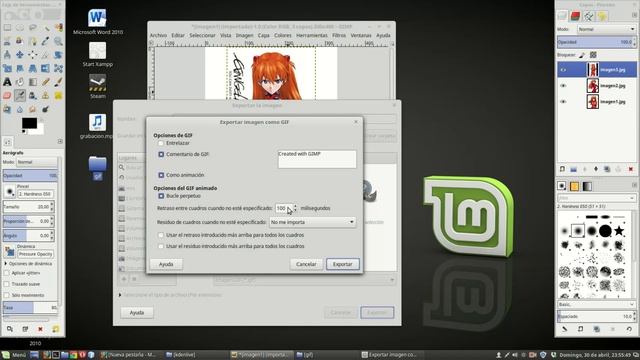Click Ayuda button in GIF export dialog

(166, 264)
